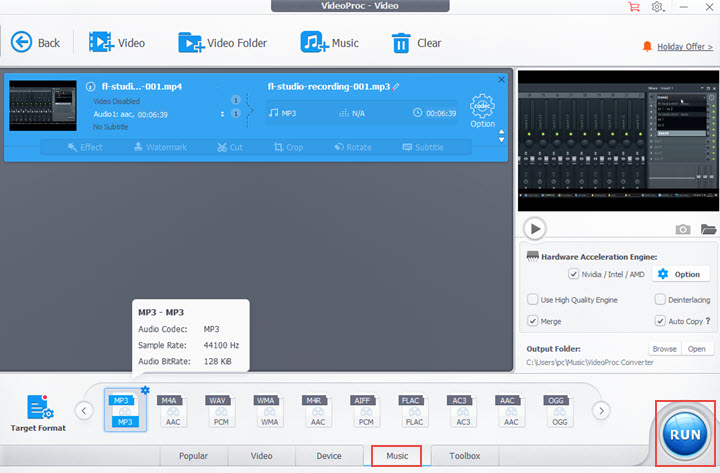
Task: Show info for fl-studi...-001.mp4
Action: coord(90,86)
